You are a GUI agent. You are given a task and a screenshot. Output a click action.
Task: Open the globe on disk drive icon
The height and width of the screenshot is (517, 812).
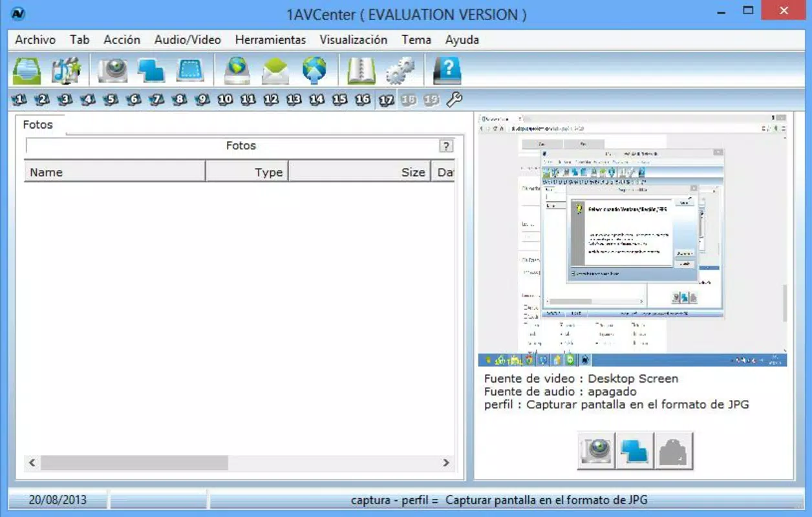pos(237,70)
